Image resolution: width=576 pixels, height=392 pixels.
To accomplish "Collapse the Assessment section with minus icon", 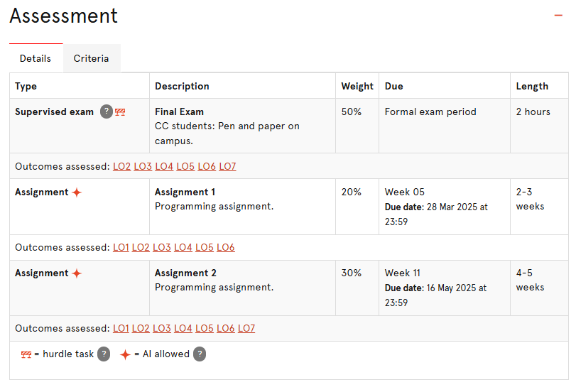I will (558, 15).
